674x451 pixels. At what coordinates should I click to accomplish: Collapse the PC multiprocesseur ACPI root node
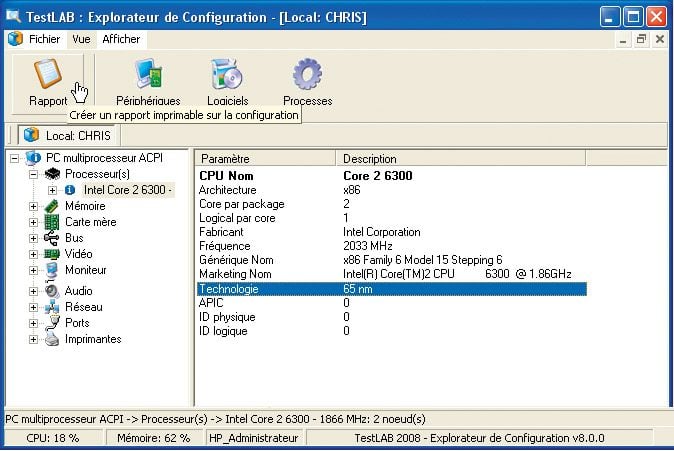(x=15, y=158)
